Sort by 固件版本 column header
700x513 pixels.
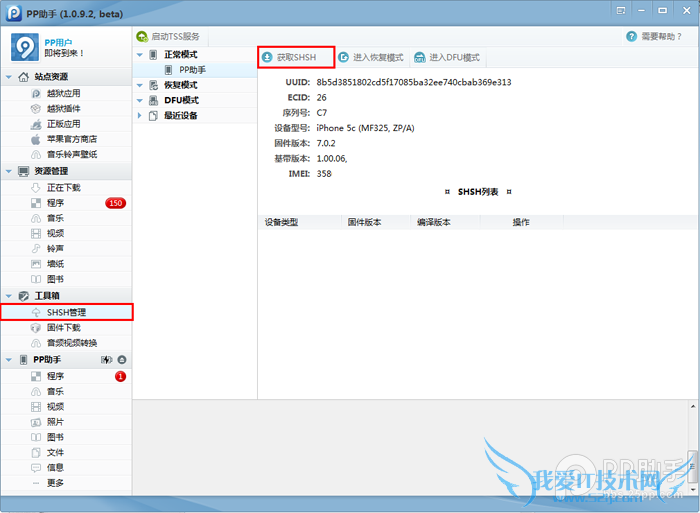pos(376,222)
